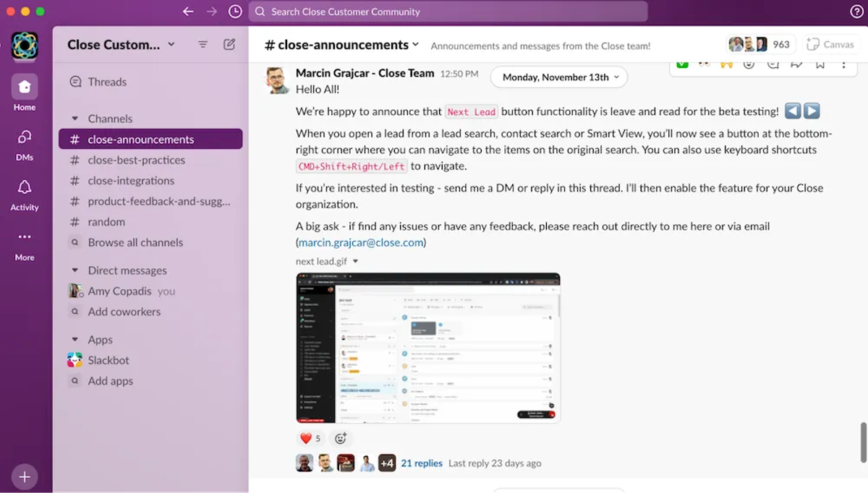
Task: Open the Canvas button
Action: (830, 44)
